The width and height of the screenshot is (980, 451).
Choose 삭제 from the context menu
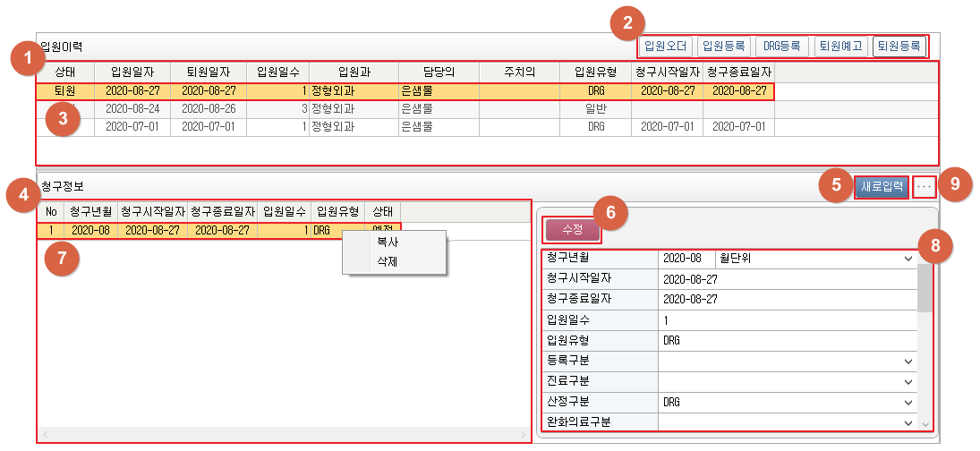click(x=388, y=262)
